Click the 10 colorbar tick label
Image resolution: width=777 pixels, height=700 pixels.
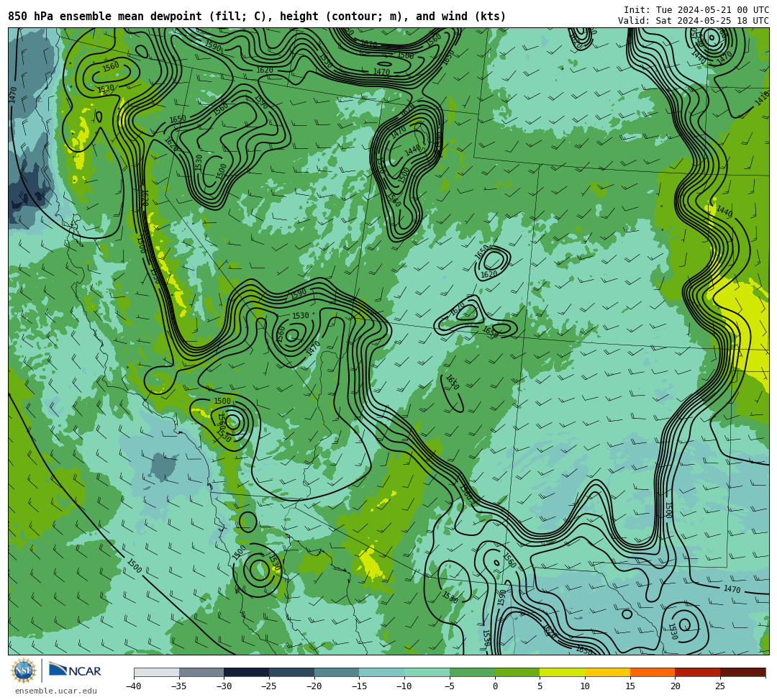pyautogui.click(x=585, y=686)
